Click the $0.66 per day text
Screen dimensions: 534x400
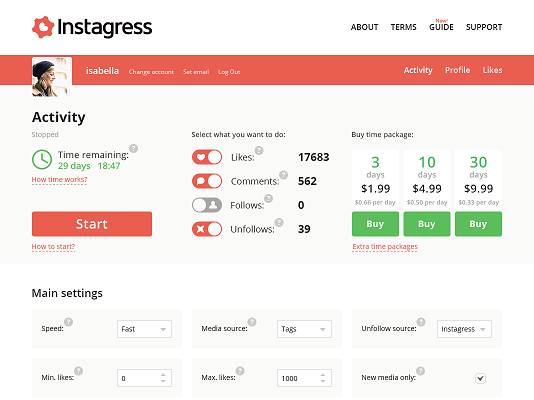click(375, 203)
